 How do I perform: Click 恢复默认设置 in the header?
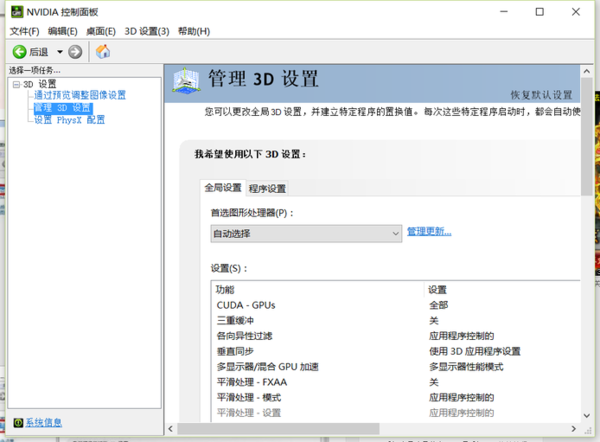pos(541,95)
